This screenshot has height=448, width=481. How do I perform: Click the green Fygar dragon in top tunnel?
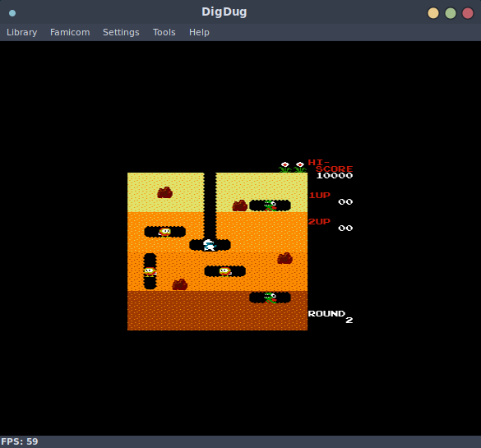point(271,206)
